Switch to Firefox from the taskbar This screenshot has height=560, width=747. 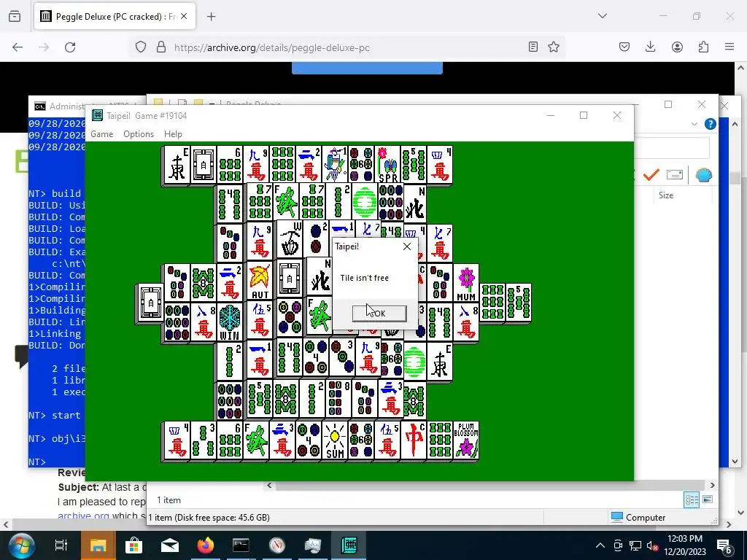pyautogui.click(x=205, y=545)
